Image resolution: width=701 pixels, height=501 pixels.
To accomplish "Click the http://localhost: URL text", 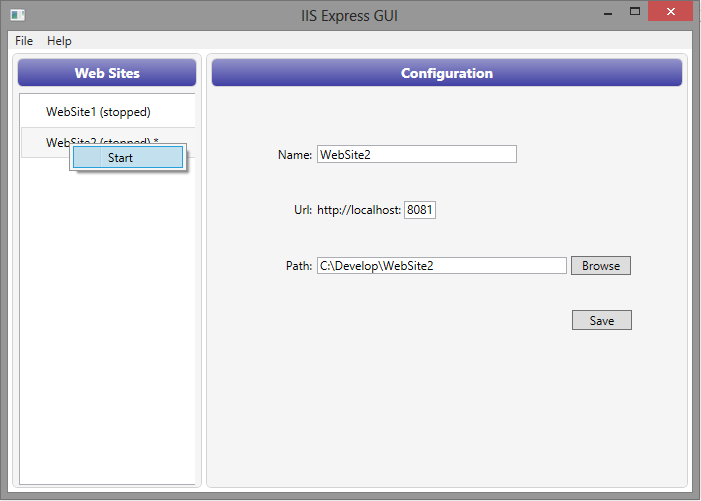I will coord(359,210).
